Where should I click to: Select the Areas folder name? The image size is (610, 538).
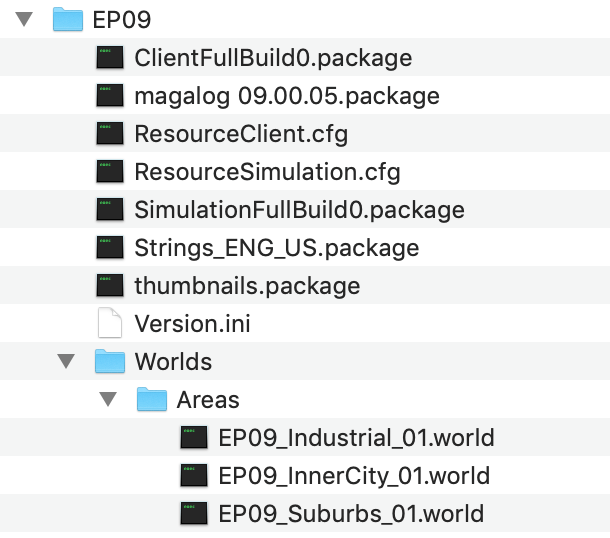click(208, 400)
